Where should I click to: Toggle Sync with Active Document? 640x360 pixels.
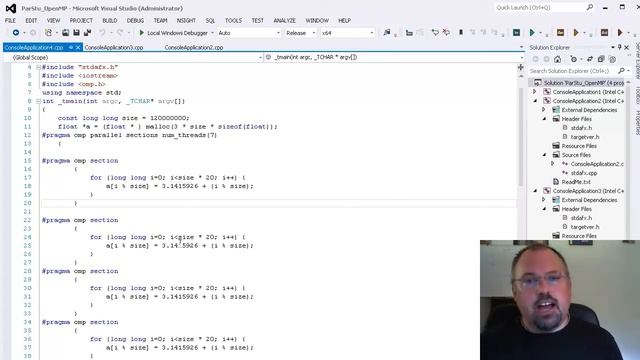point(590,59)
